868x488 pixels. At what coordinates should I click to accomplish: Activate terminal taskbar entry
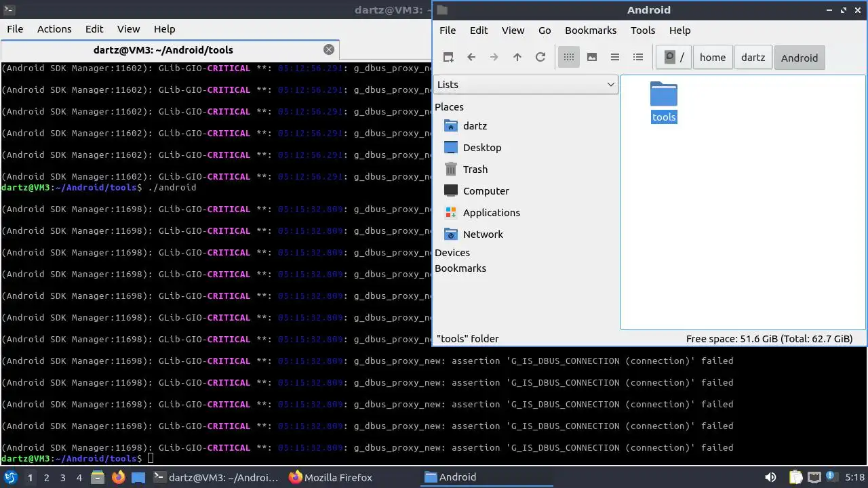pyautogui.click(x=215, y=477)
